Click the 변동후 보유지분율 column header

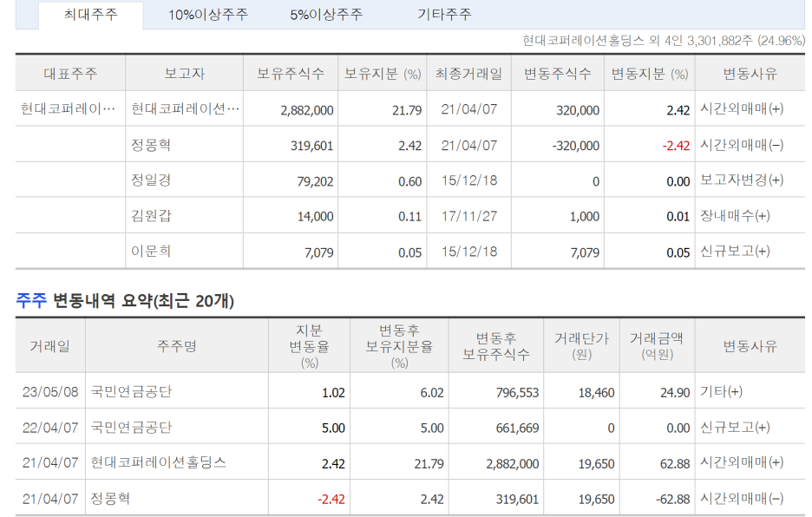coord(399,346)
